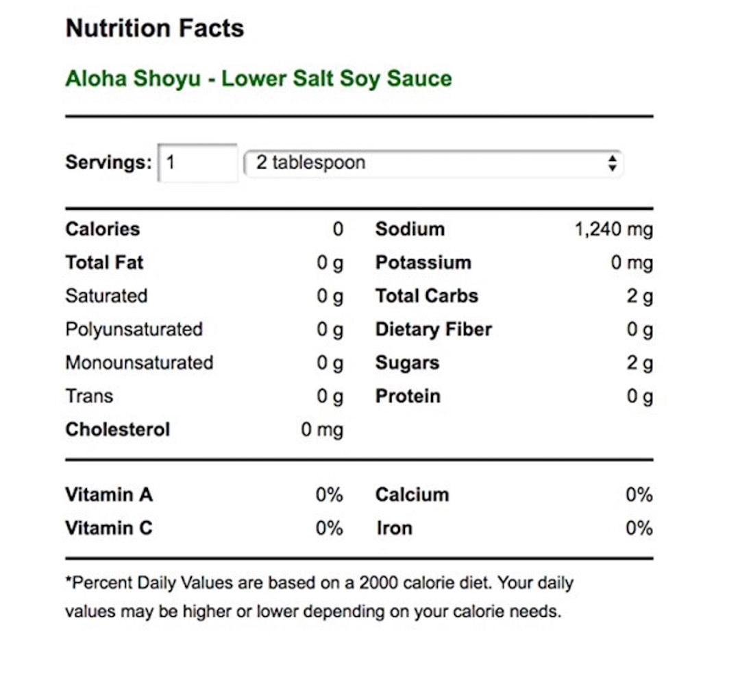Click the Protein label
Viewport: 740px width, 700px height.
pyautogui.click(x=408, y=396)
